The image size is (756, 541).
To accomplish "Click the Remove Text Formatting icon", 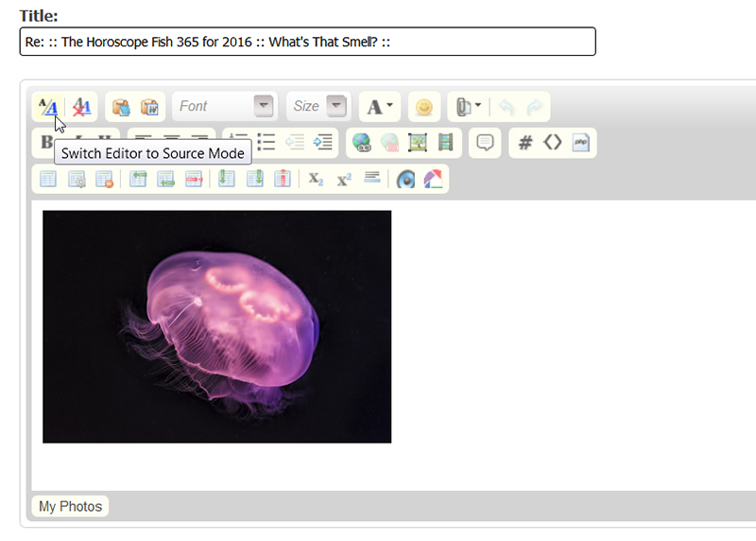I will pos(82,107).
